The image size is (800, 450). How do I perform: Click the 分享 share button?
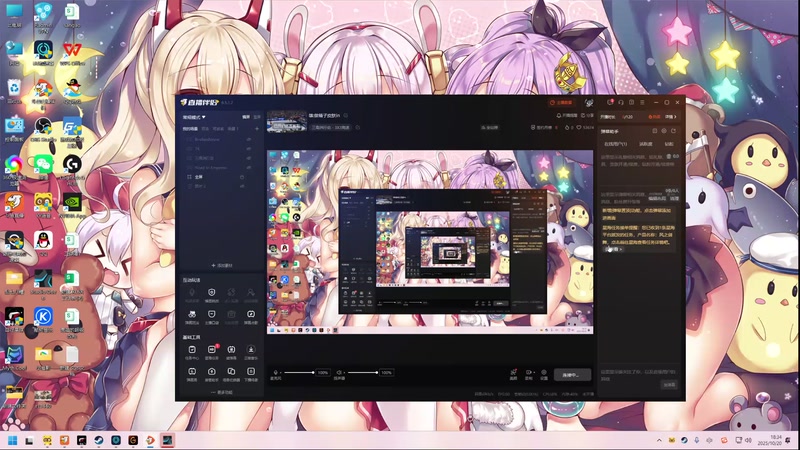coord(587,116)
